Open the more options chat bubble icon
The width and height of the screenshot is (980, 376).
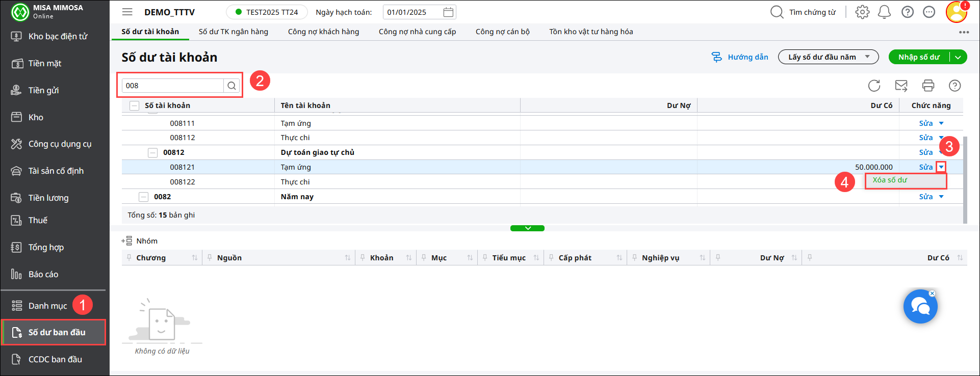click(929, 12)
